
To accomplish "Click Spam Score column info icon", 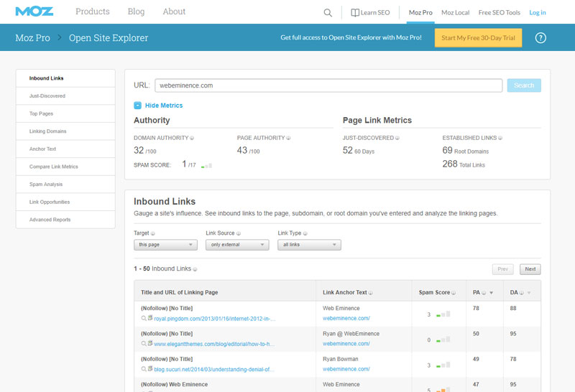I will [454, 293].
